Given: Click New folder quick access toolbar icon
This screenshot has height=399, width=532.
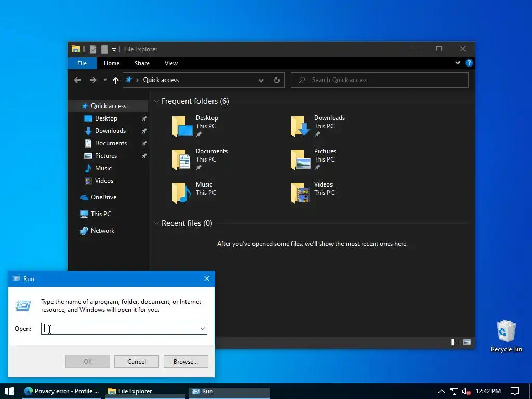Looking at the screenshot, I should coord(104,49).
